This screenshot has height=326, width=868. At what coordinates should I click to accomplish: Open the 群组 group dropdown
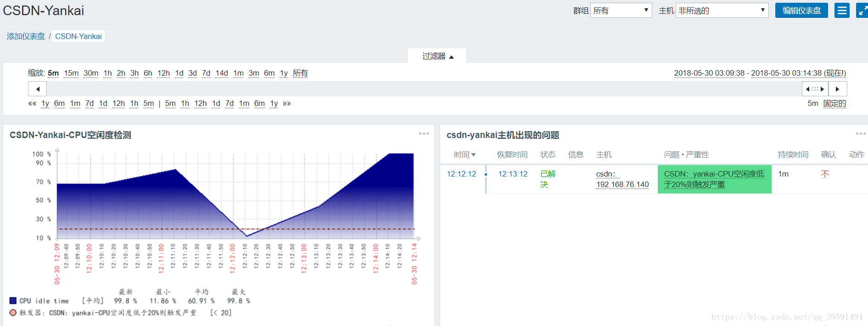621,11
